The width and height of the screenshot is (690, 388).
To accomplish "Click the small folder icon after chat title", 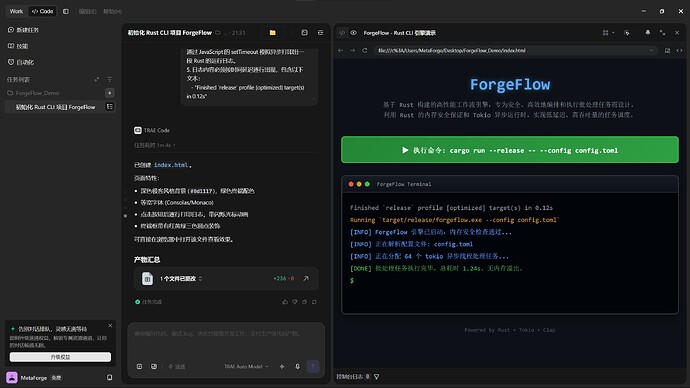I will (218, 33).
